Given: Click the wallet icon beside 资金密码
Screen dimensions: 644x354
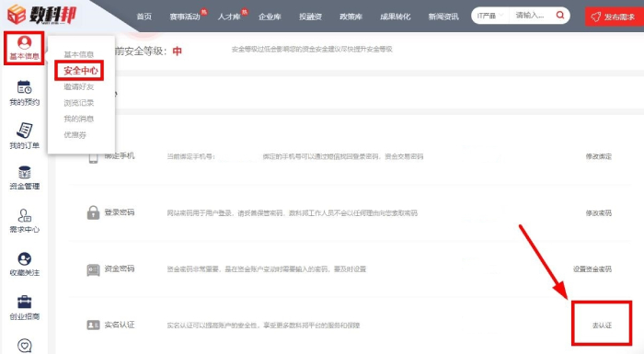Looking at the screenshot, I should click(93, 269).
